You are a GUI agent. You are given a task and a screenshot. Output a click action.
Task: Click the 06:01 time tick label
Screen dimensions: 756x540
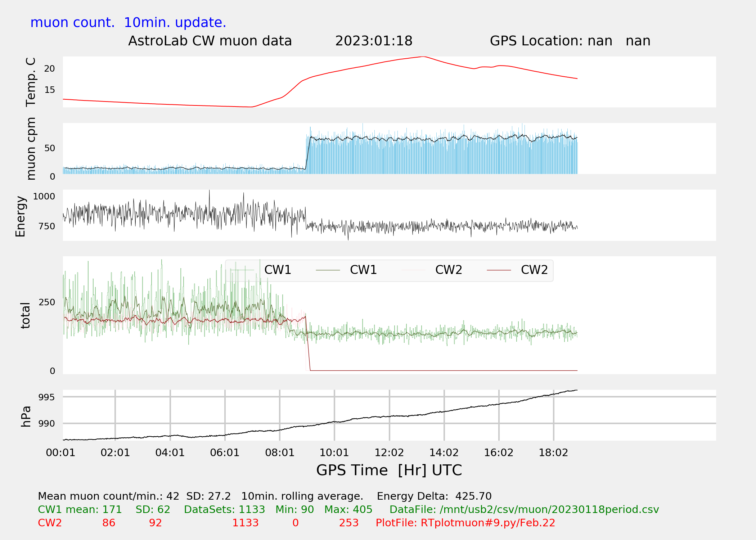(225, 453)
